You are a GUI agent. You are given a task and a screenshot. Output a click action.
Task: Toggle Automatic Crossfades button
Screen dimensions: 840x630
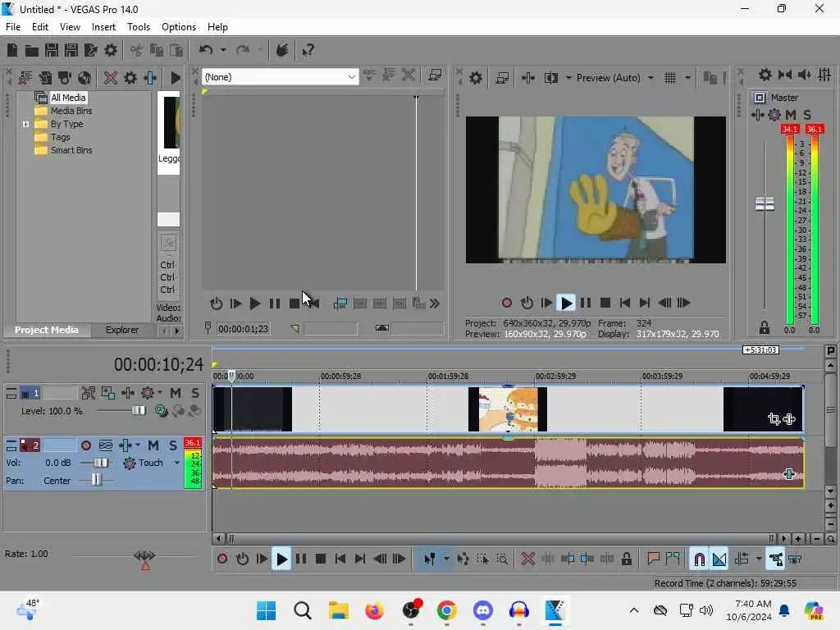point(719,559)
